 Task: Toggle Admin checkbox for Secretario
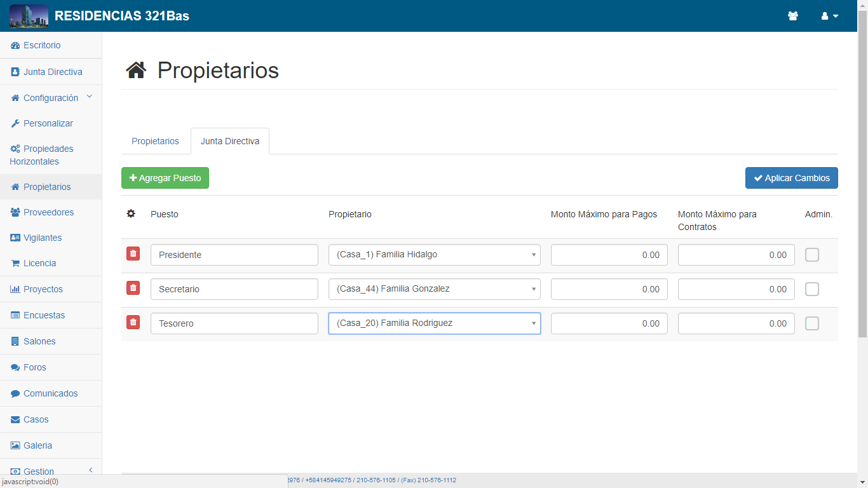point(811,289)
